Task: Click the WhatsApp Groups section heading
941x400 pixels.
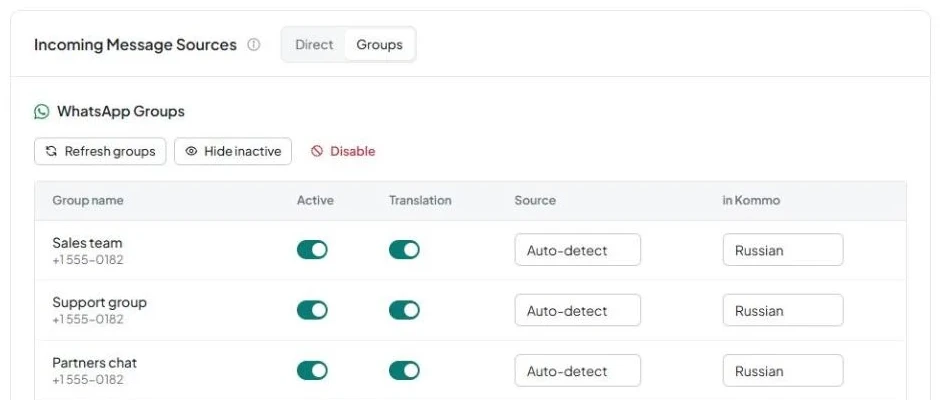Action: (121, 112)
